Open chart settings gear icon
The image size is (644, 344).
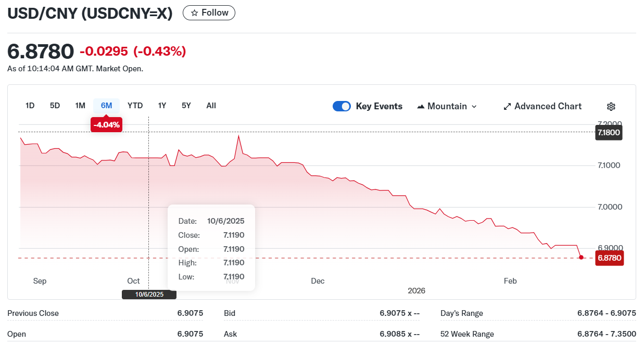click(x=611, y=107)
